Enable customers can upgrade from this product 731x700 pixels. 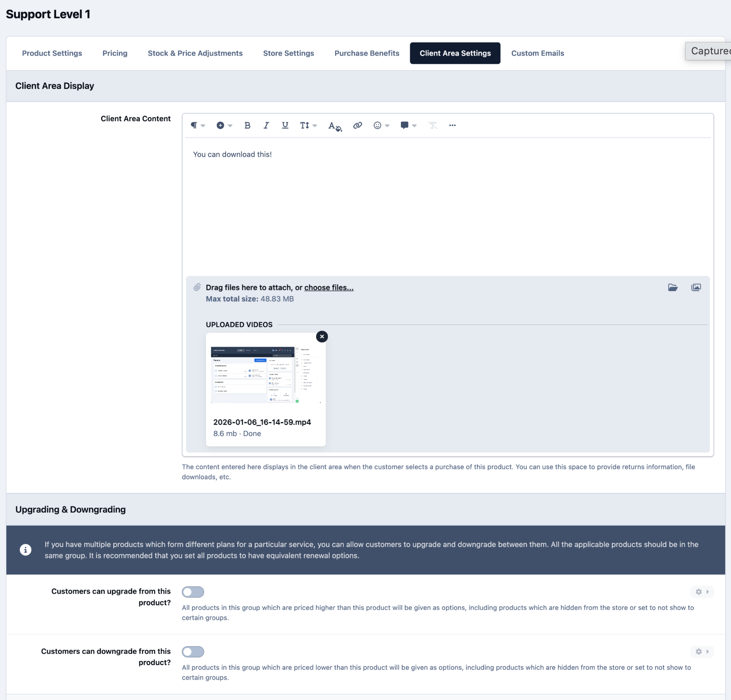(x=193, y=592)
